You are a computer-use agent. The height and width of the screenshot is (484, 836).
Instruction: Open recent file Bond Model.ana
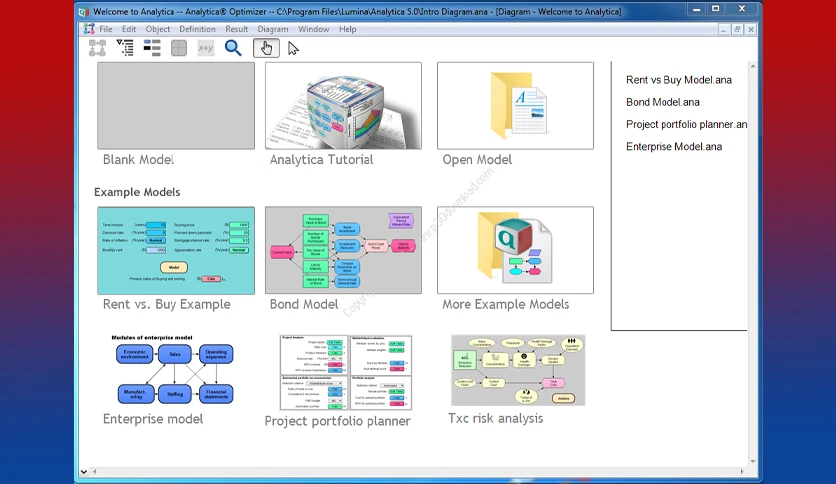663,102
